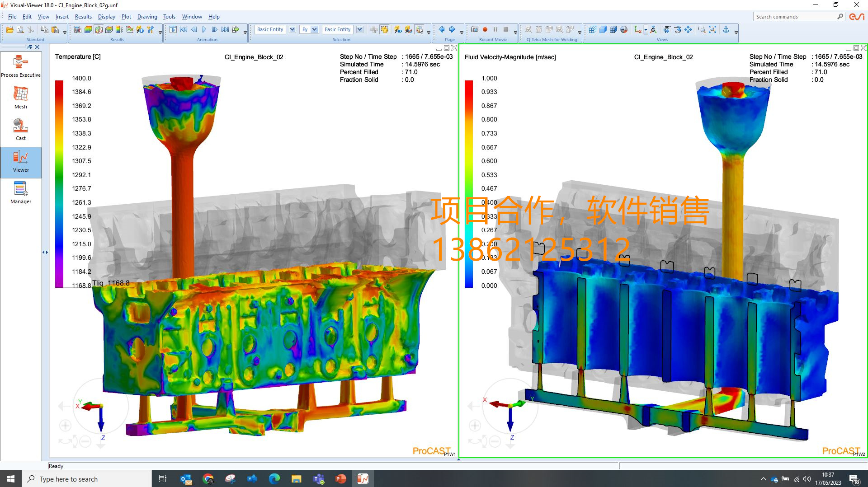The width and height of the screenshot is (868, 487).
Task: Open first Basic Entity dropdown arrow
Action: [292, 29]
